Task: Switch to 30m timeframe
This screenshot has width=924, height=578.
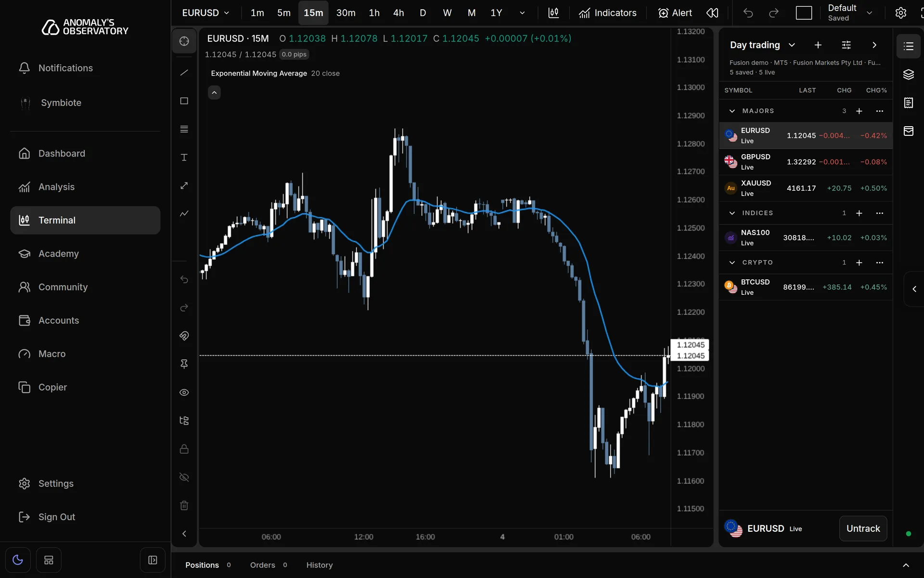Action: pos(346,13)
